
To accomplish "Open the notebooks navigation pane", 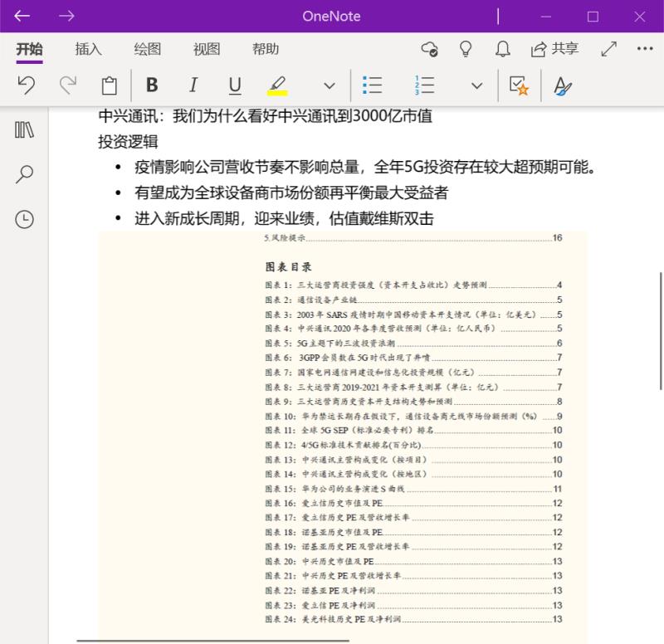I will 25,129.
